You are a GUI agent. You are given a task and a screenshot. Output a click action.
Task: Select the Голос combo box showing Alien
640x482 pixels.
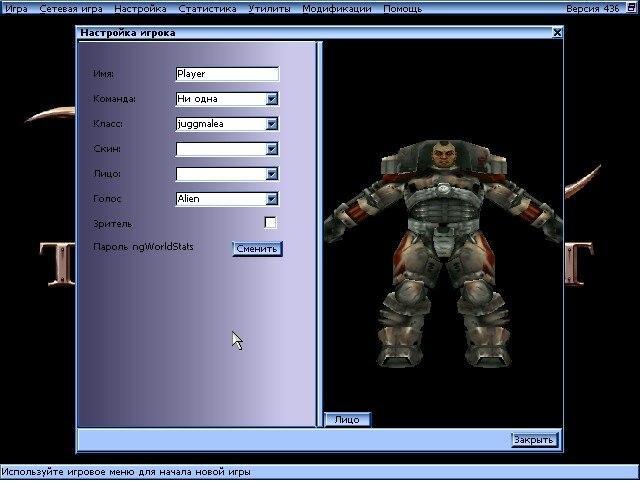(227, 199)
